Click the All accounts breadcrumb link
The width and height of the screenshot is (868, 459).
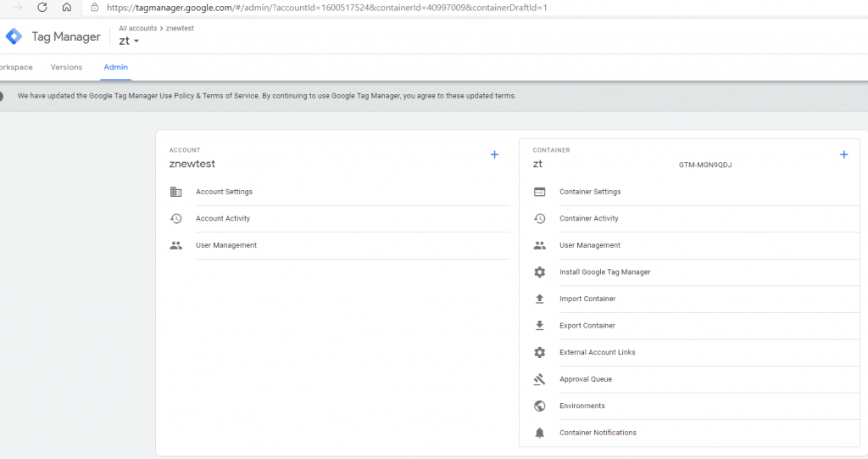137,28
